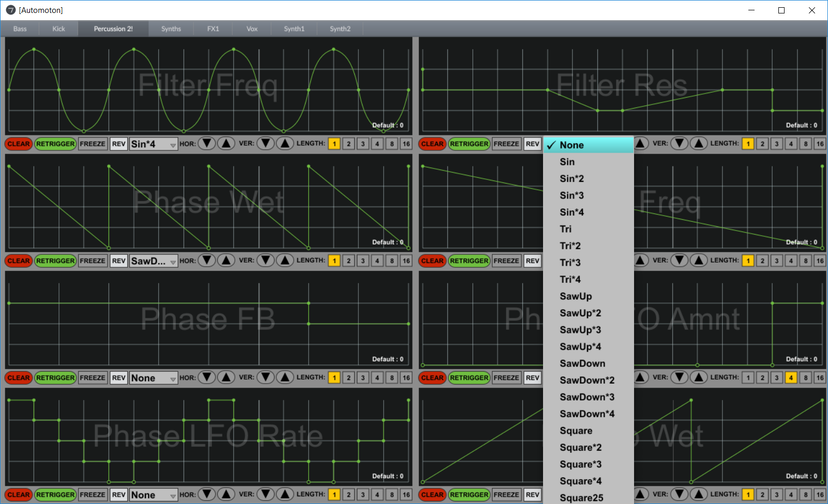Screen dimensions: 828x504
Task: Click VER down arrow in Filter Freq panel
Action: 265,144
